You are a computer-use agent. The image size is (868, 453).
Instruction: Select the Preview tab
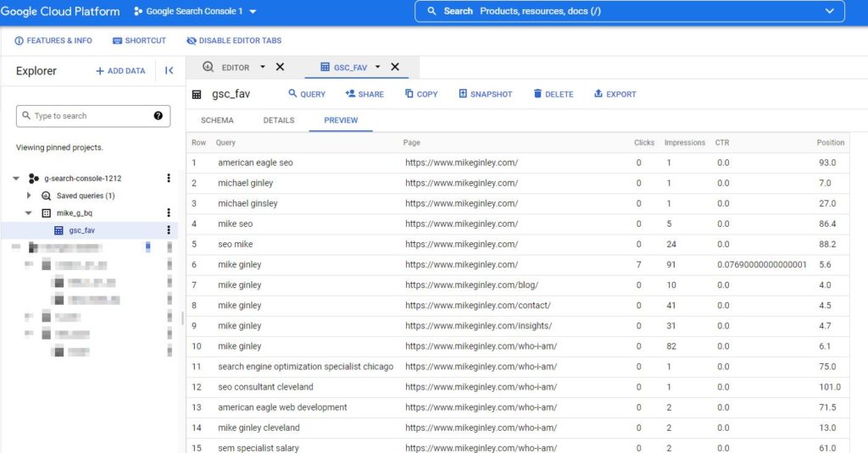point(341,120)
